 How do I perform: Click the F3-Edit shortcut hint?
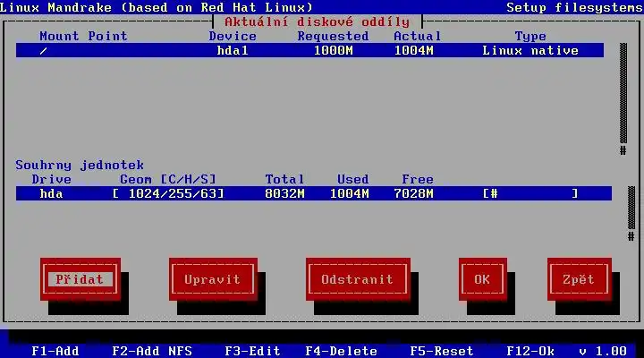click(252, 351)
